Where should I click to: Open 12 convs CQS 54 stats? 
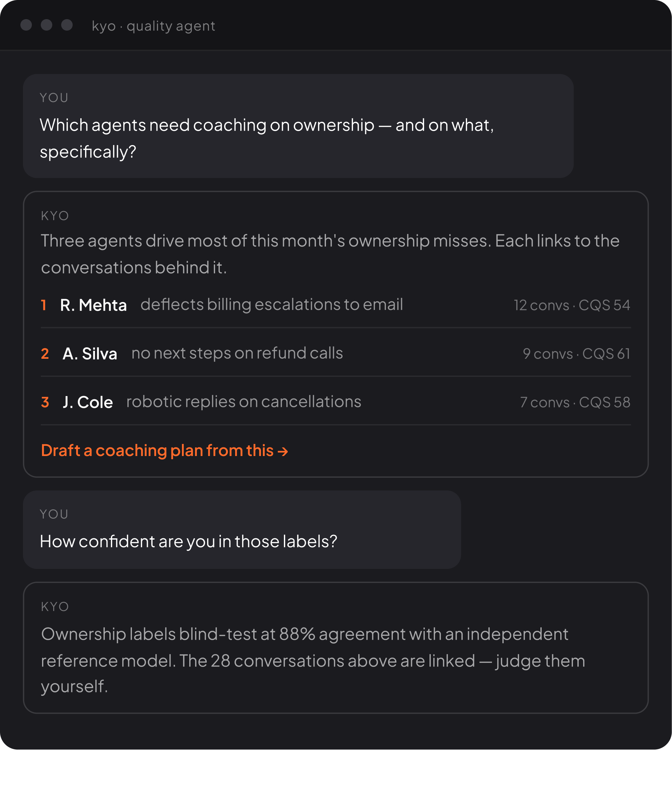(572, 305)
